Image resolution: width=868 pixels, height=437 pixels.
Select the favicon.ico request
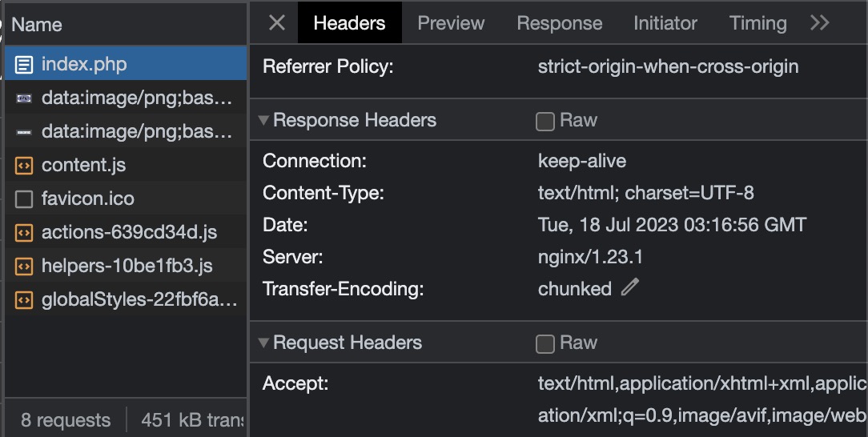pos(88,199)
